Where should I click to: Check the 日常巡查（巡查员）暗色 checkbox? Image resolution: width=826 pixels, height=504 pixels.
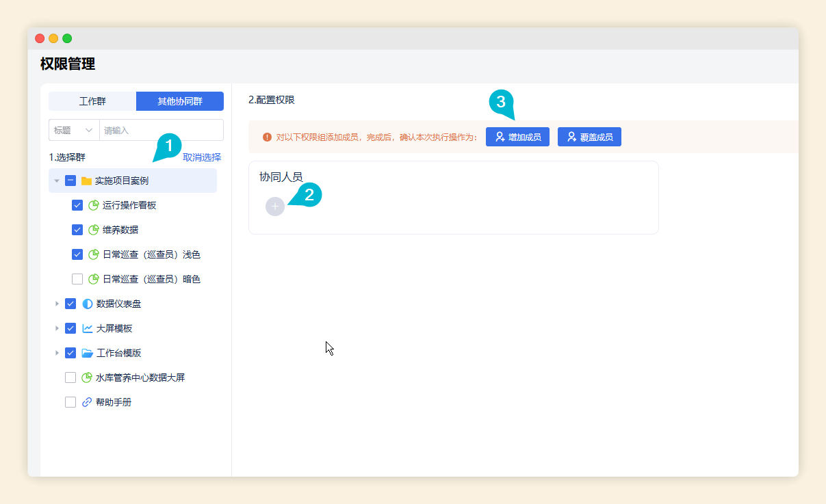(77, 279)
